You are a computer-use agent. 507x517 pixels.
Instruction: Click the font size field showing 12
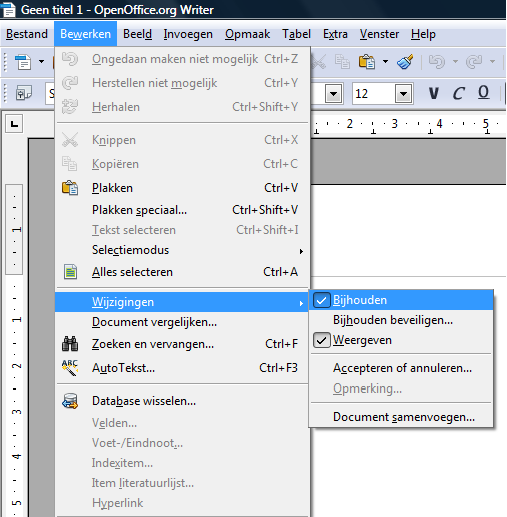tap(373, 94)
